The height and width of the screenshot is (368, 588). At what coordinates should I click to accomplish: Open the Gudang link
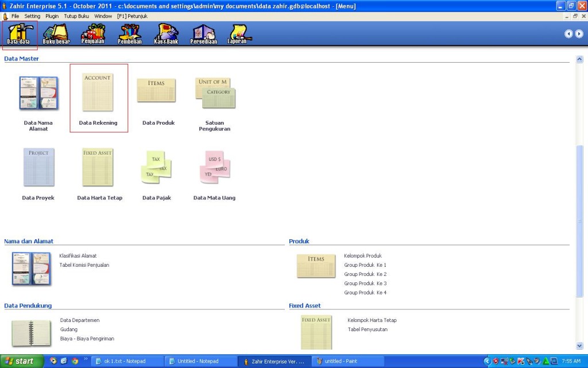[x=69, y=329]
